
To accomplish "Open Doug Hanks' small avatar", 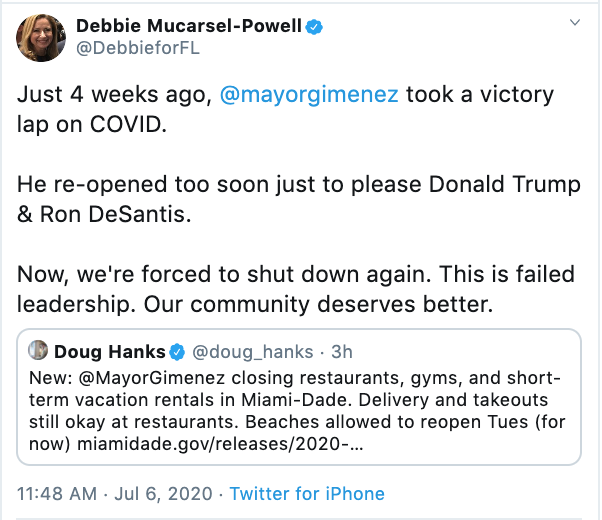I will point(38,350).
